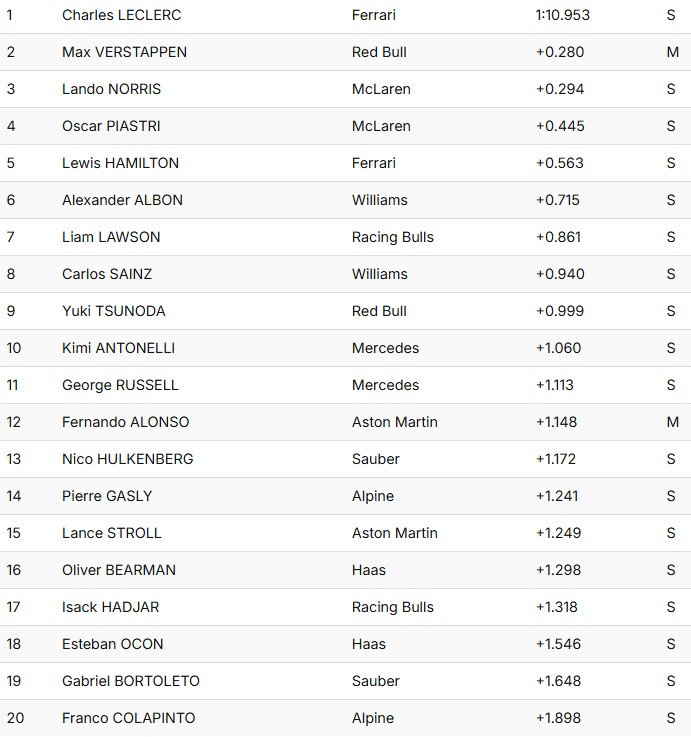
Task: Click the Racing Bulls team for Lawson
Action: [392, 237]
